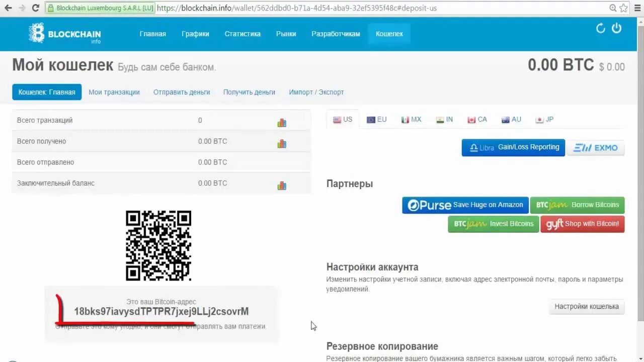
Task: Click the wallet refresh icon in header
Action: click(600, 28)
